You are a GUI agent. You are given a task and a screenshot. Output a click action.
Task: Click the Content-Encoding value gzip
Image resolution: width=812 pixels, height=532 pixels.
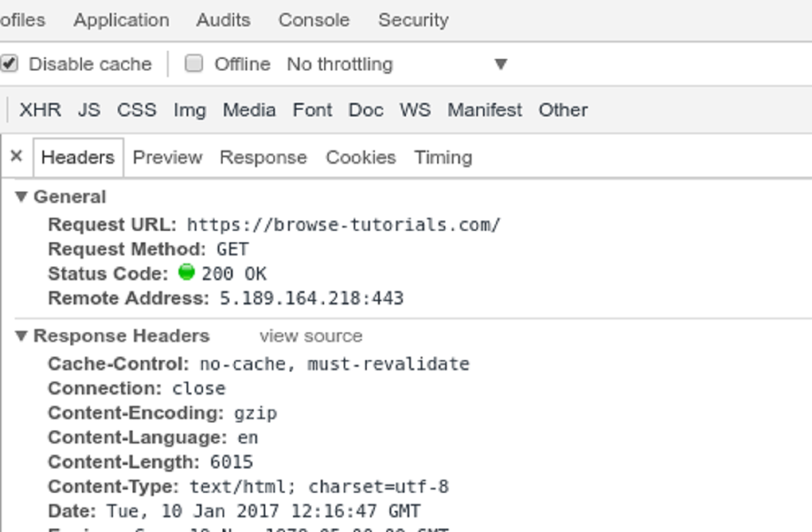coord(256,414)
